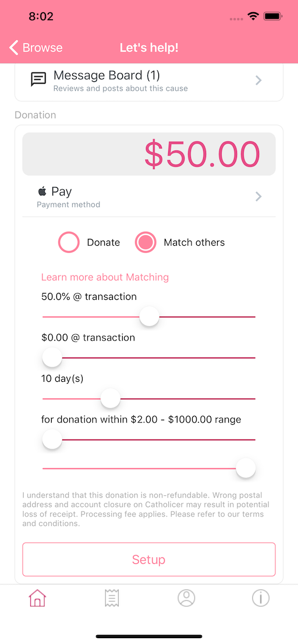This screenshot has height=644, width=298.
Task: Open the info tab icon
Action: tap(261, 598)
